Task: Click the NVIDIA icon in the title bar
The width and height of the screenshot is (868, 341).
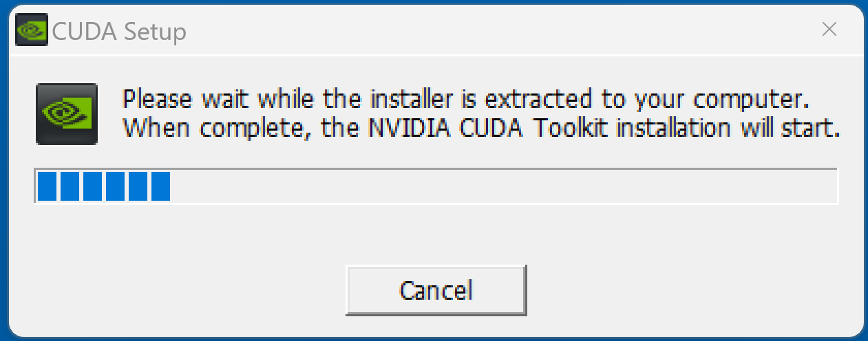Action: tap(31, 31)
